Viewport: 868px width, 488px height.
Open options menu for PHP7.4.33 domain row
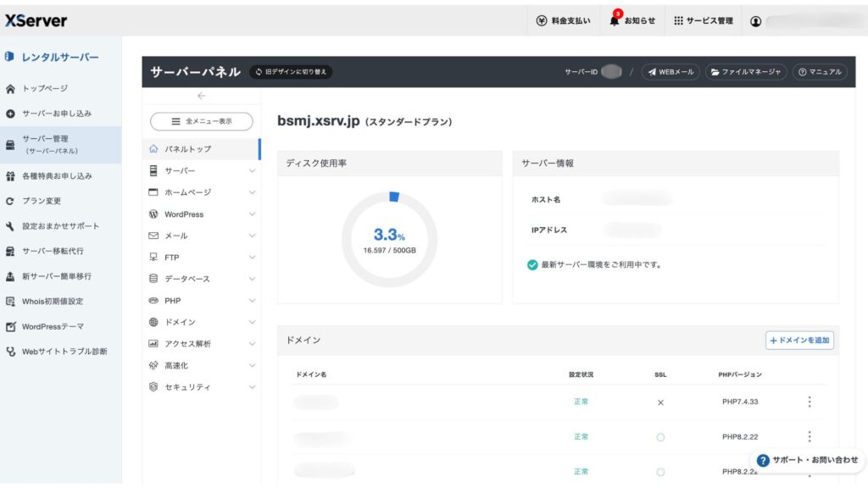pos(810,402)
